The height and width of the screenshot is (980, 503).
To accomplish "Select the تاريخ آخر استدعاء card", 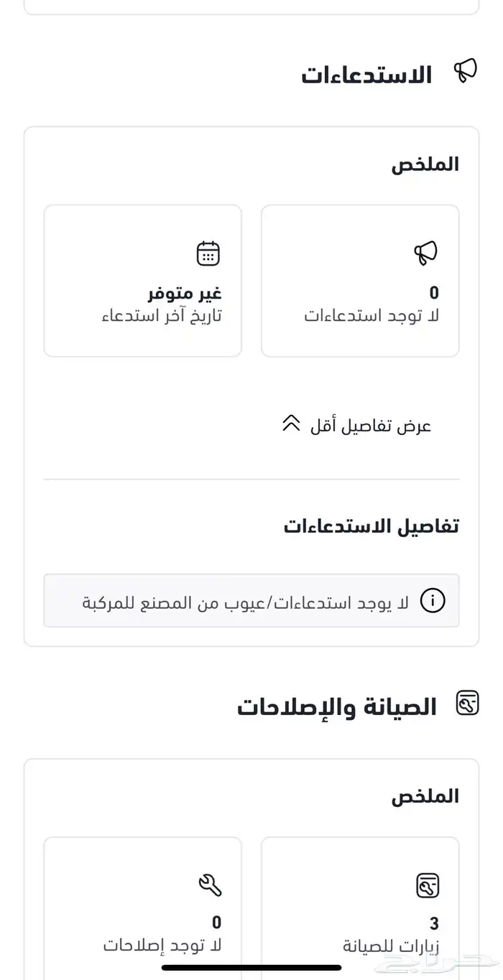I will [143, 281].
